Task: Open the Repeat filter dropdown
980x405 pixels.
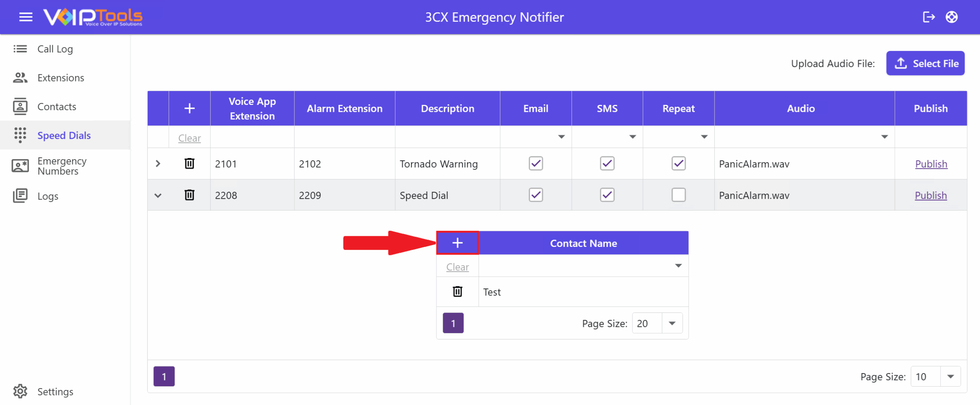Action: click(704, 137)
